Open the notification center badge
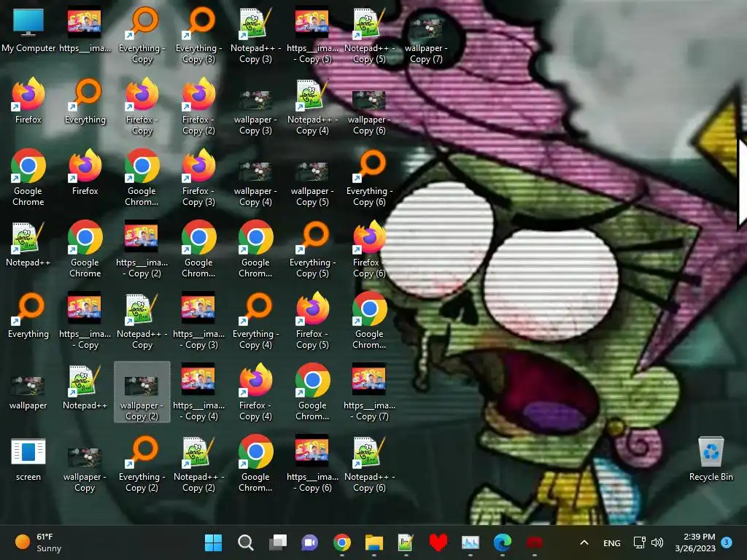The image size is (747, 560). 727,542
